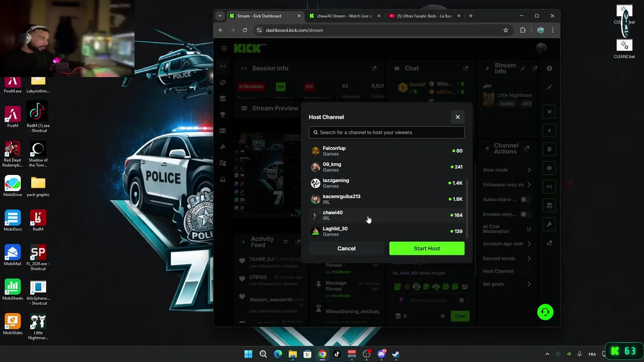The image size is (644, 362).
Task: Open the trophy achievements sidebar icon
Action: click(222, 115)
